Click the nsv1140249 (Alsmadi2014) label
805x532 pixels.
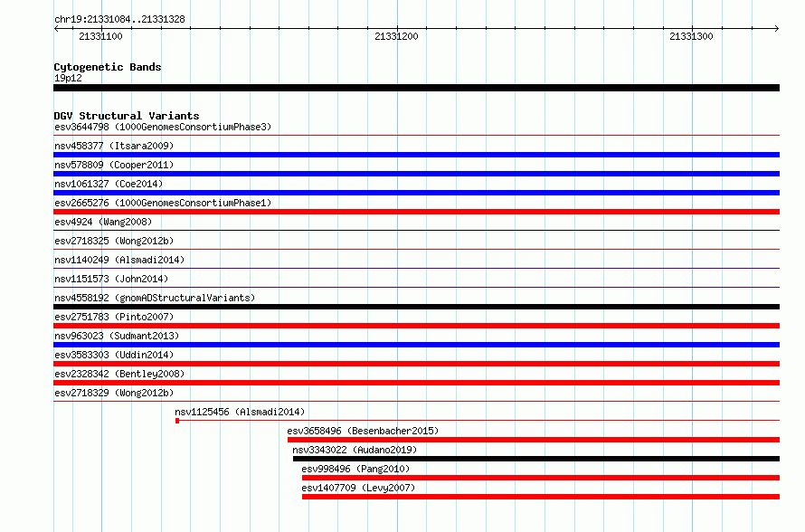pos(119,260)
